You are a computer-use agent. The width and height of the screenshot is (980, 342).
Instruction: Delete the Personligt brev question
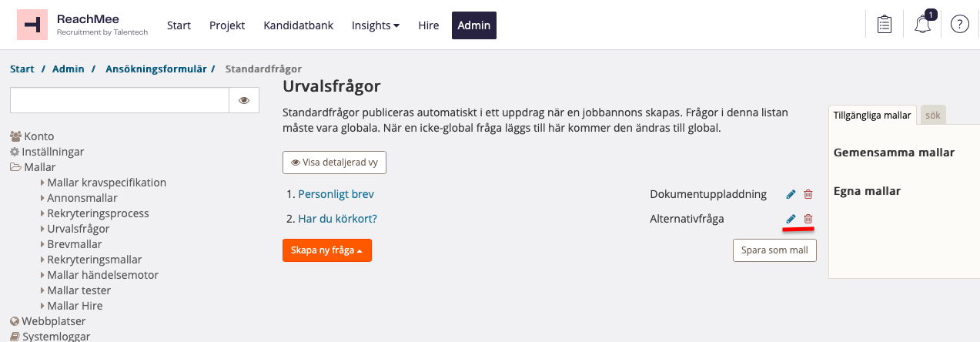coord(808,195)
